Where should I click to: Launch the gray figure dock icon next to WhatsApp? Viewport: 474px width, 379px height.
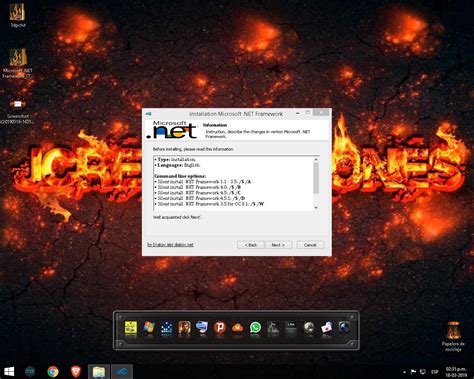pos(273,328)
